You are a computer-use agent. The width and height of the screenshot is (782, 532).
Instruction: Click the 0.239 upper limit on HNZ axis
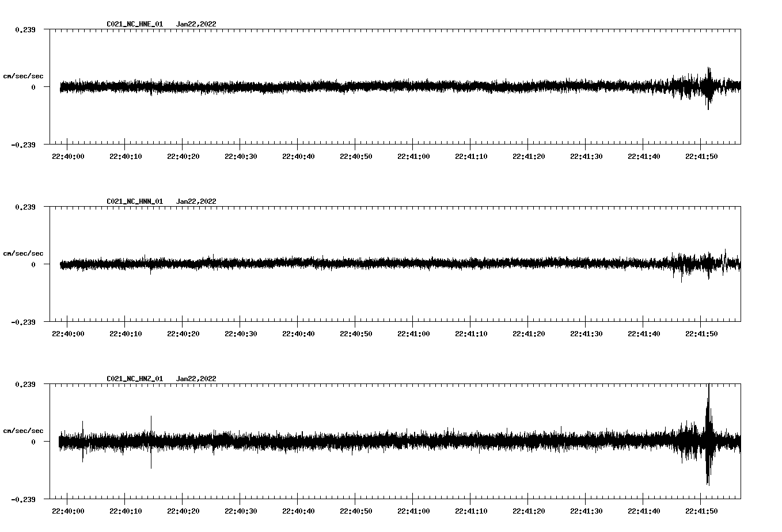(x=25, y=384)
